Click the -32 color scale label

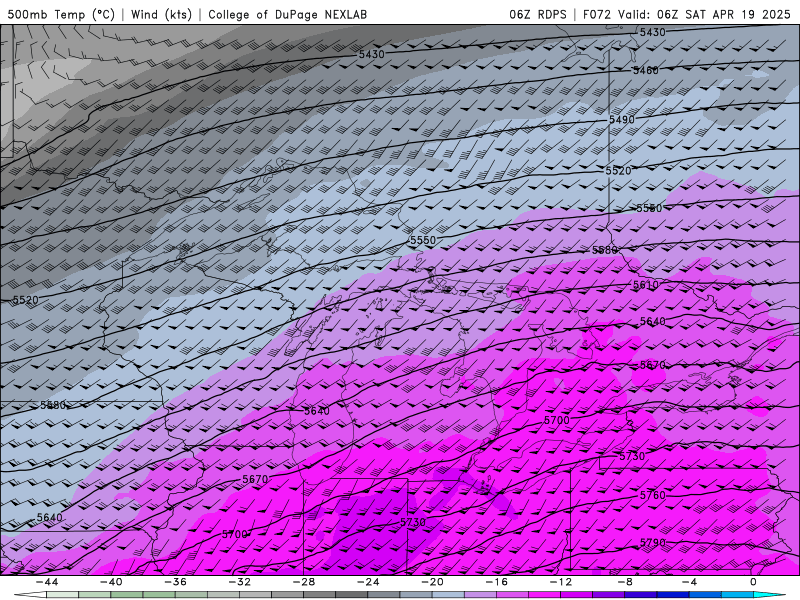tap(239, 582)
